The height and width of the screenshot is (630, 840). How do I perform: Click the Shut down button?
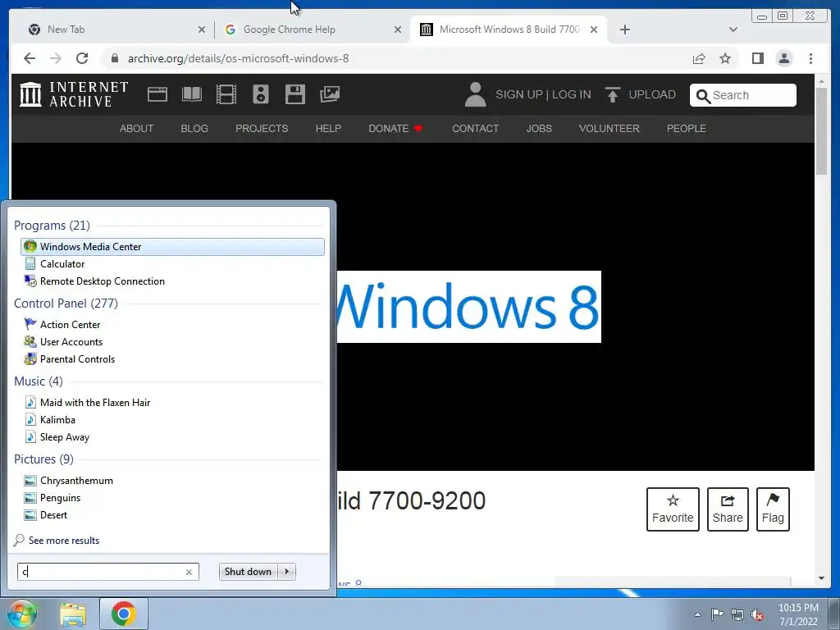pos(248,572)
